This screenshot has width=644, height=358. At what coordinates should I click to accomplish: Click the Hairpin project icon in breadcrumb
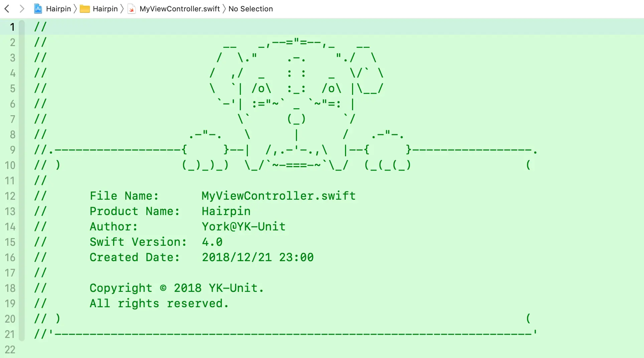pos(38,9)
